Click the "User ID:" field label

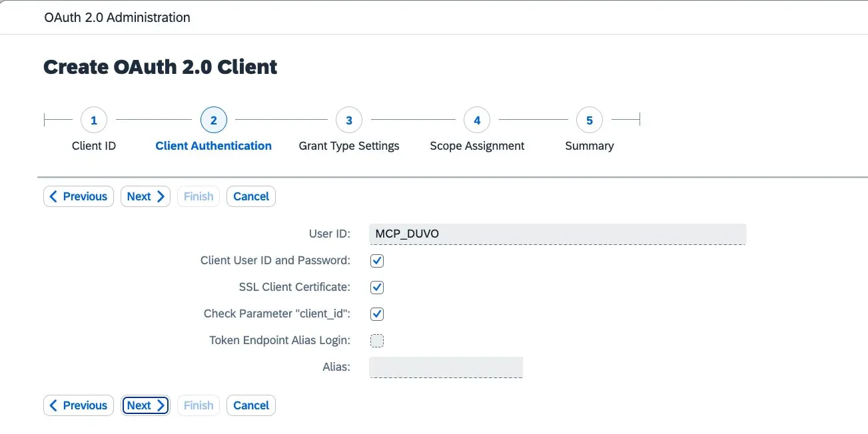pyautogui.click(x=330, y=234)
